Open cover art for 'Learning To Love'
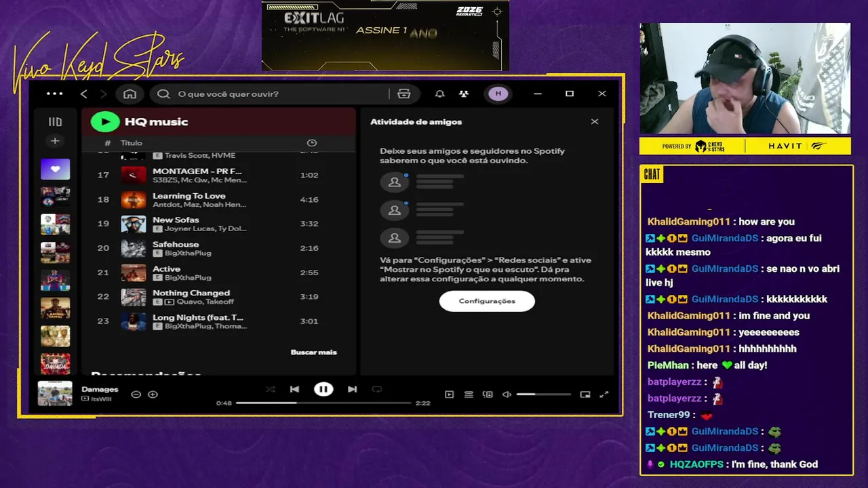 (134, 199)
